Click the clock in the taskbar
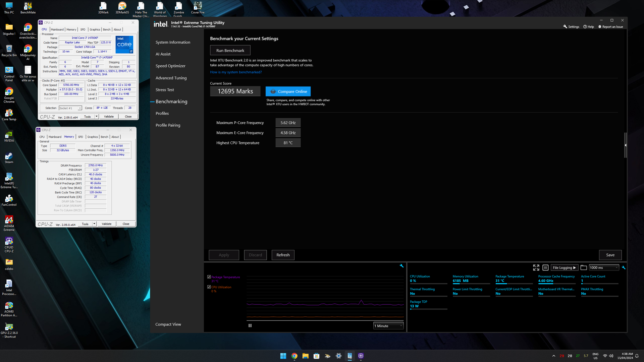The width and height of the screenshot is (644, 362). click(x=625, y=356)
